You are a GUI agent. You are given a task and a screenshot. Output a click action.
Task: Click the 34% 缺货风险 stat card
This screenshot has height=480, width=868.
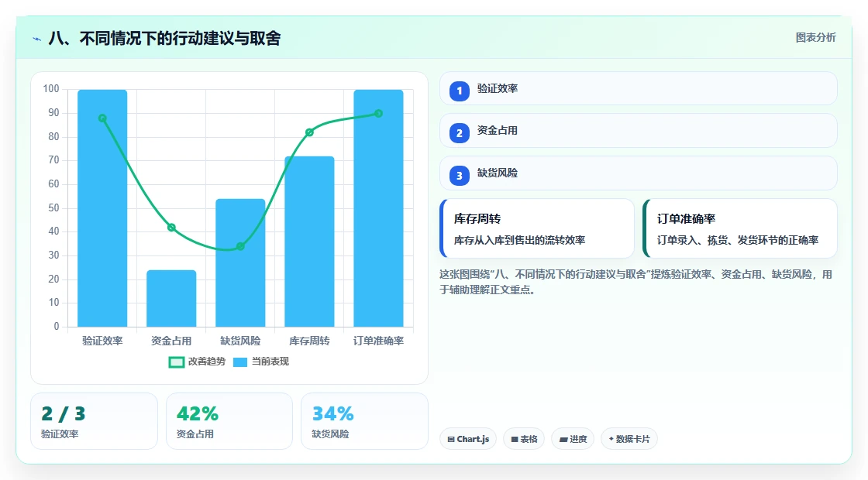click(x=364, y=421)
